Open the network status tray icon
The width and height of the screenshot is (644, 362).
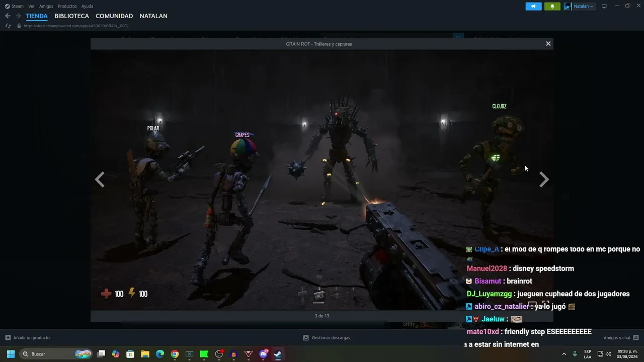pos(600,354)
